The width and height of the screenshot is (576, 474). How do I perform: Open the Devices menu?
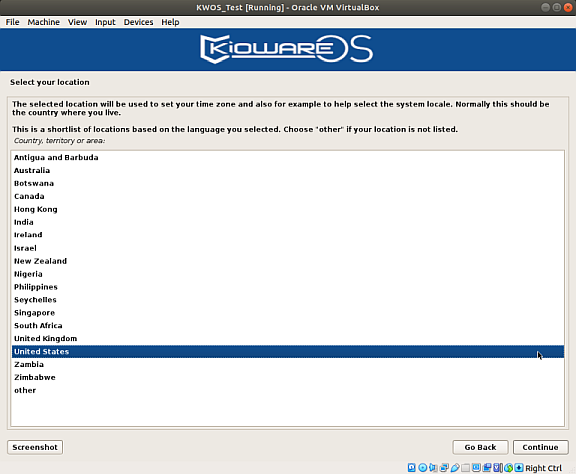click(138, 22)
